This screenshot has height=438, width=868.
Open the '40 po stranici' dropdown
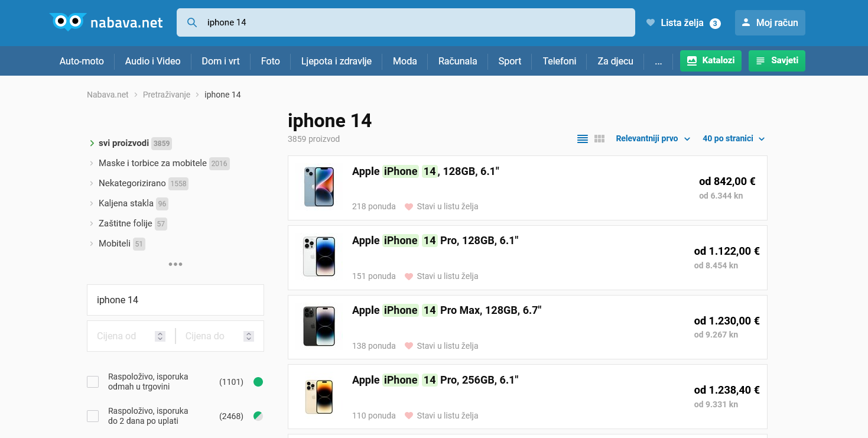[733, 139]
